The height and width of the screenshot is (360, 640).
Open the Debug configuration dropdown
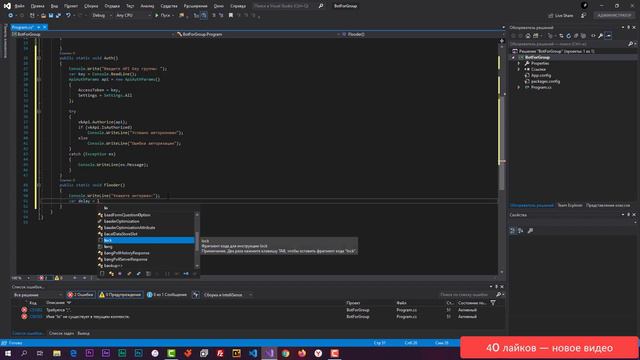click(102, 16)
